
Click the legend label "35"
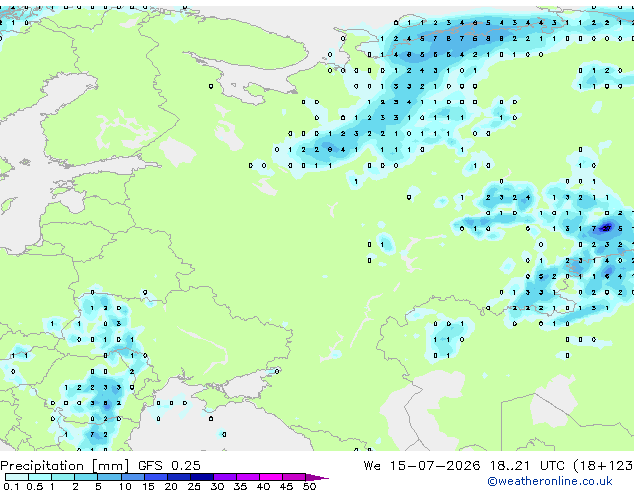240,486
